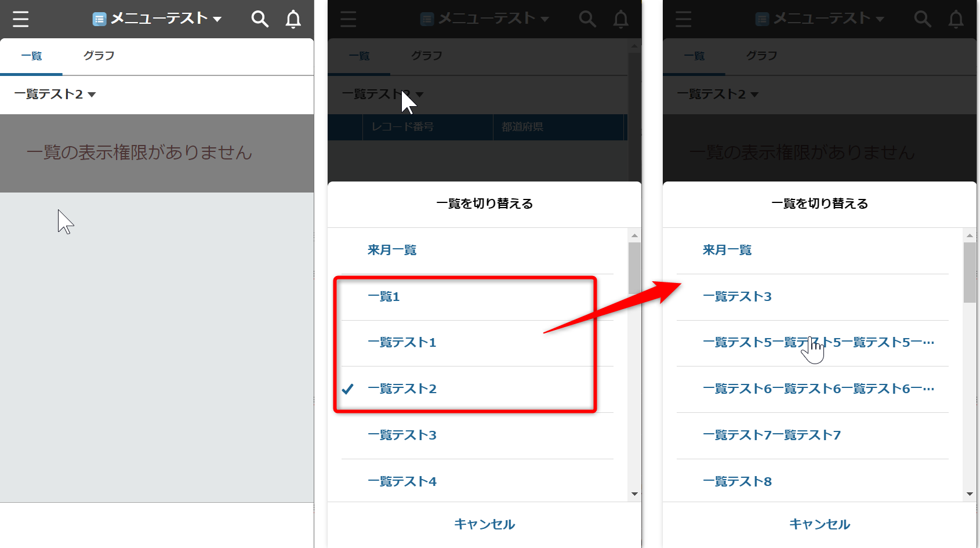This screenshot has width=980, height=548.
Task: Choose 一覧テスト1 from the view list
Action: [x=402, y=343]
